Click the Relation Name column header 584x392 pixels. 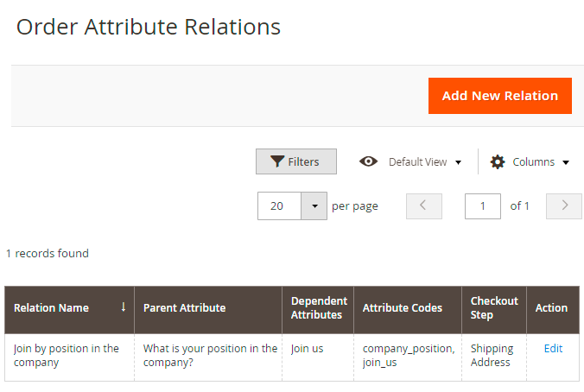tap(52, 308)
